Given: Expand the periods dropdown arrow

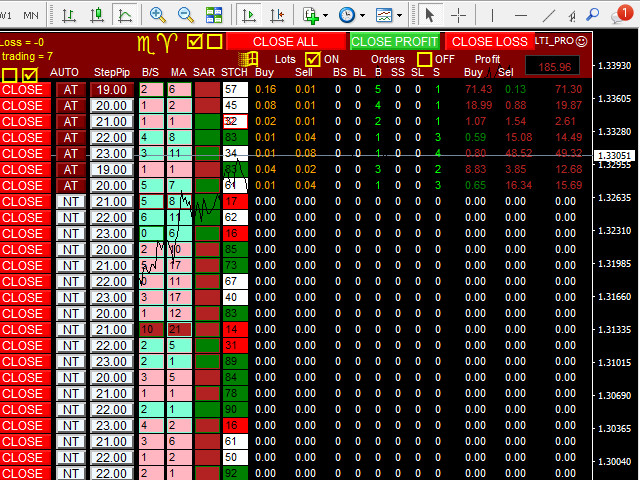Looking at the screenshot, I should pos(362,16).
